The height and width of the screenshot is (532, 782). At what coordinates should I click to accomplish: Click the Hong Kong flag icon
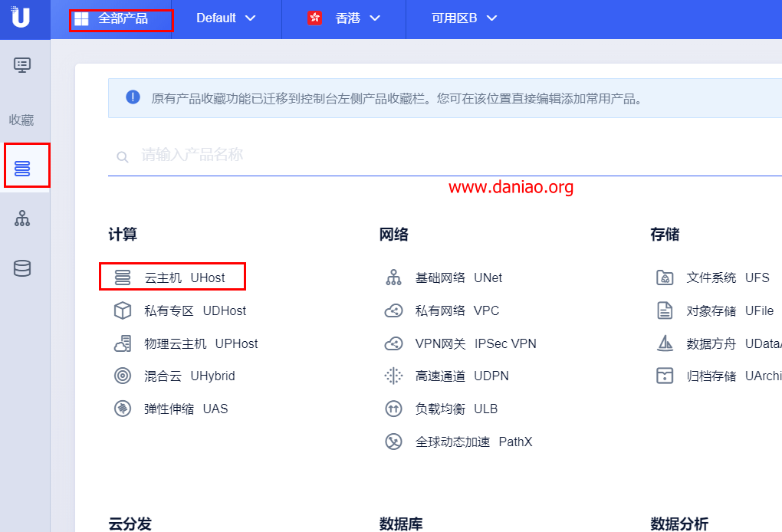(314, 18)
